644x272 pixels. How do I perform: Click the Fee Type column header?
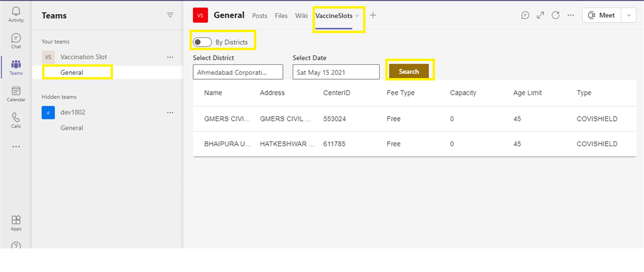(x=401, y=93)
